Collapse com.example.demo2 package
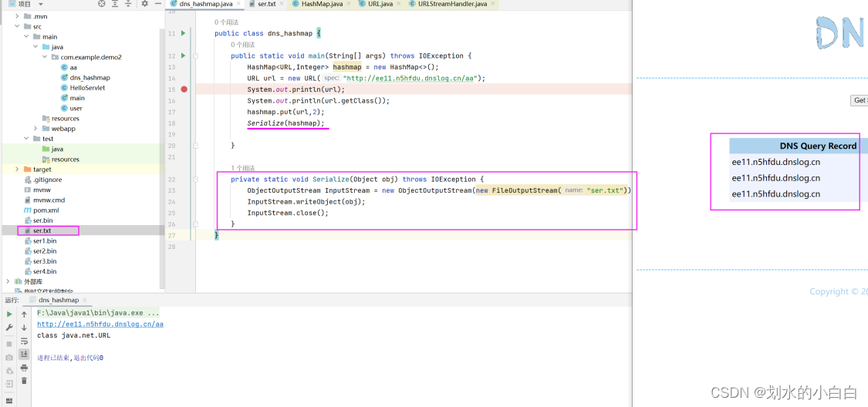 (x=45, y=57)
